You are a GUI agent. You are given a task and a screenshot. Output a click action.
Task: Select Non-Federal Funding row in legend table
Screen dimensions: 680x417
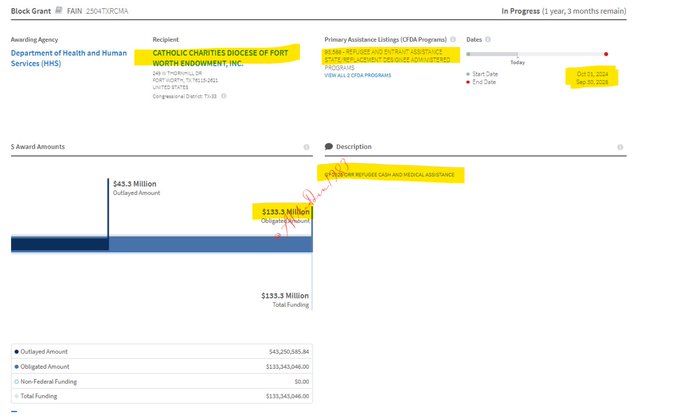click(160, 381)
